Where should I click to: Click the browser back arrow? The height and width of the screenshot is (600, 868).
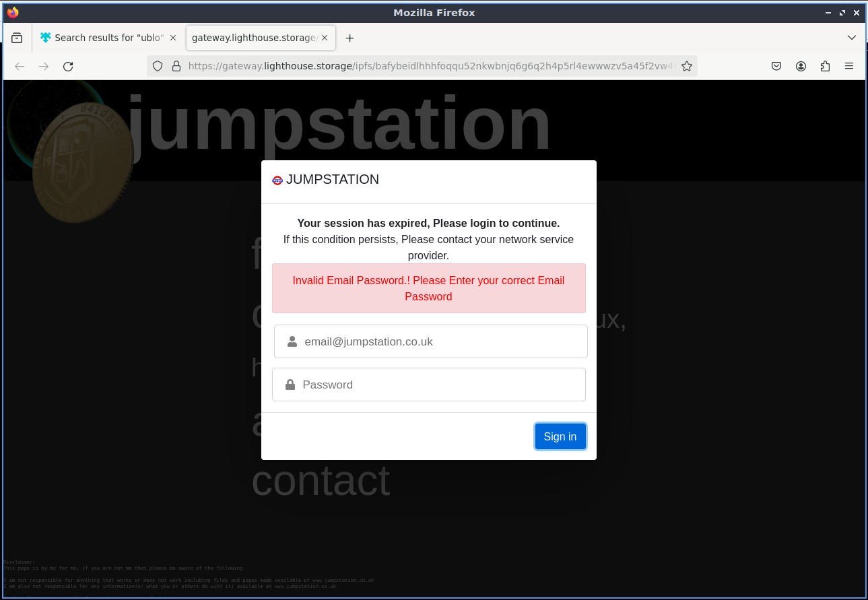click(20, 66)
